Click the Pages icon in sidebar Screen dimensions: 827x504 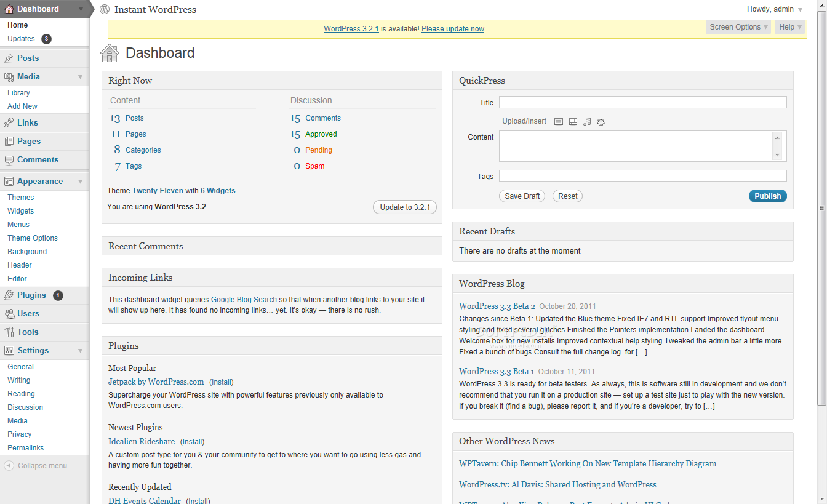pos(9,141)
